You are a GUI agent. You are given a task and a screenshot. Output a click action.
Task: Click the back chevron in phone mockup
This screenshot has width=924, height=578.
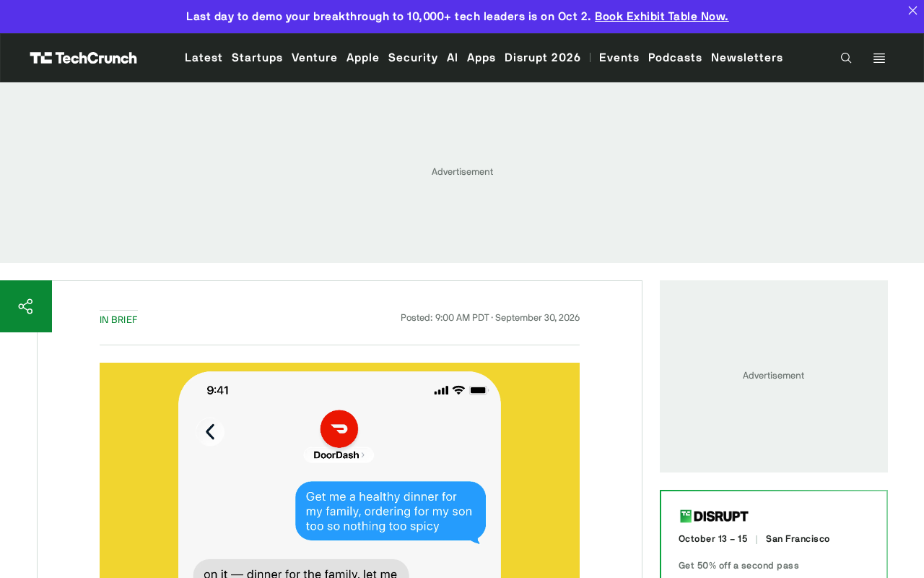(x=210, y=432)
